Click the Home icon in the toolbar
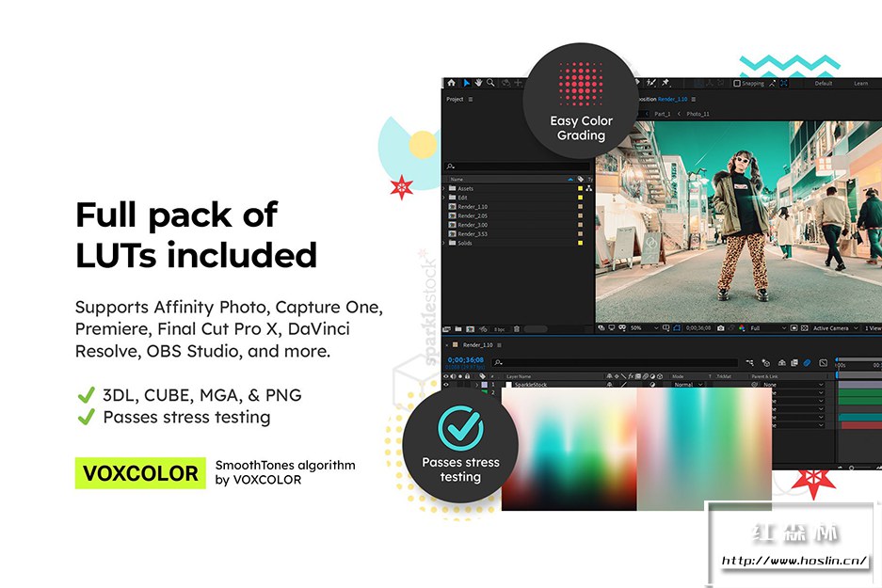 451,83
